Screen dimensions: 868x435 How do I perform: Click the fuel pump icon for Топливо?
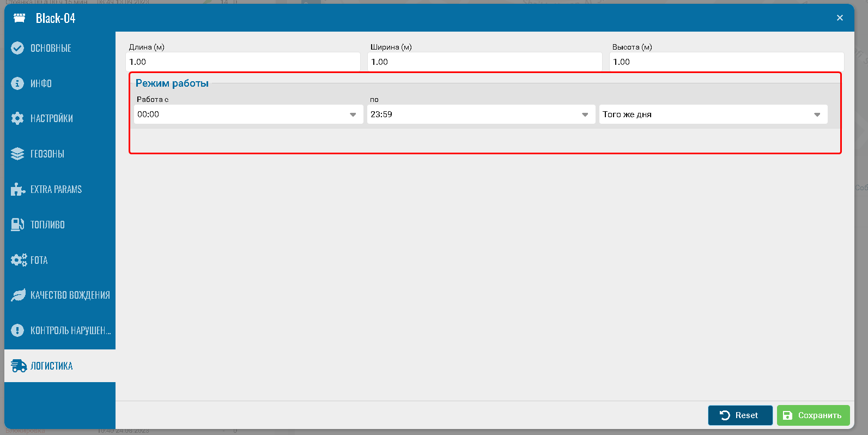(17, 225)
